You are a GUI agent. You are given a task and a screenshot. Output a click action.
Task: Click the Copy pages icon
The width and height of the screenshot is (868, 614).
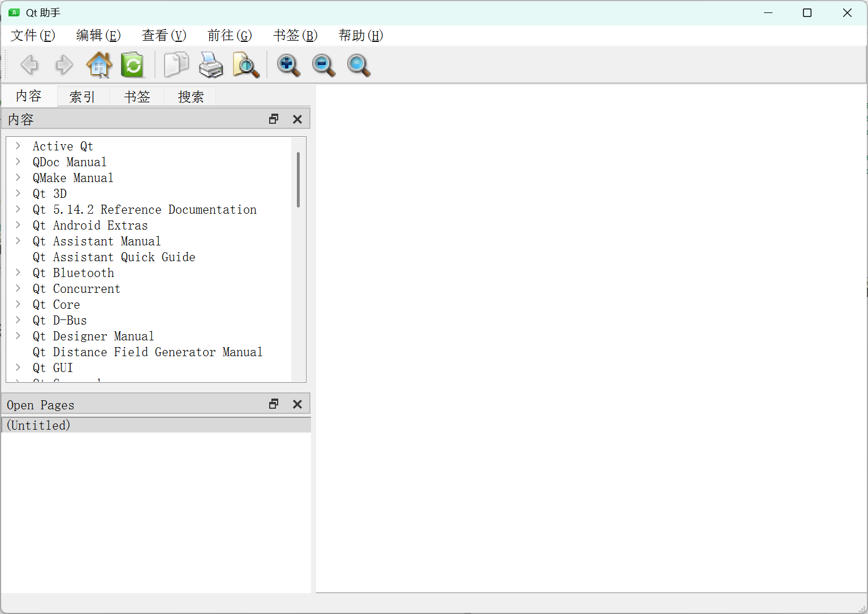tap(176, 65)
